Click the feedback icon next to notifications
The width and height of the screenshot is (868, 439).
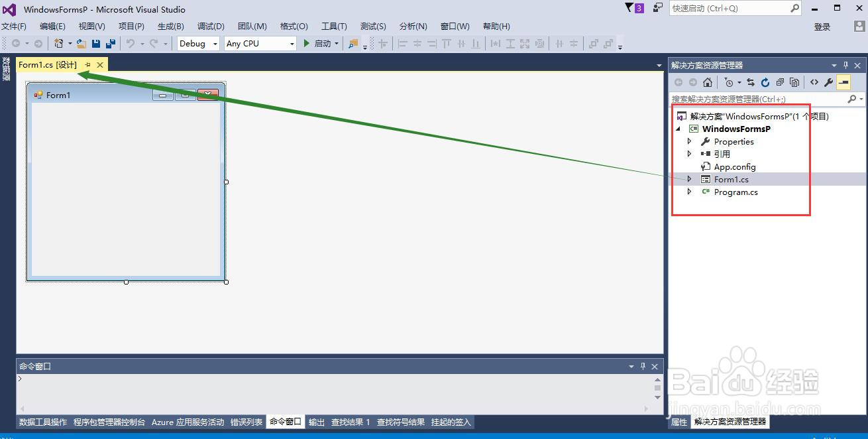657,8
